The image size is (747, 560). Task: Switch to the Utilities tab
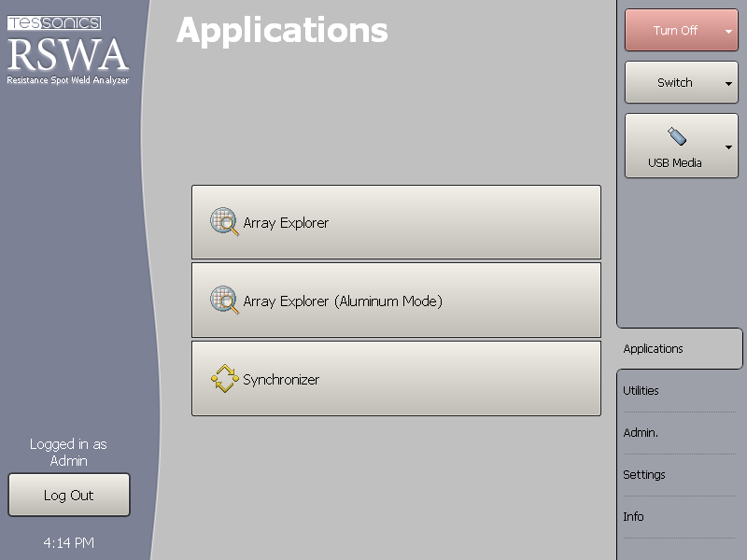680,390
